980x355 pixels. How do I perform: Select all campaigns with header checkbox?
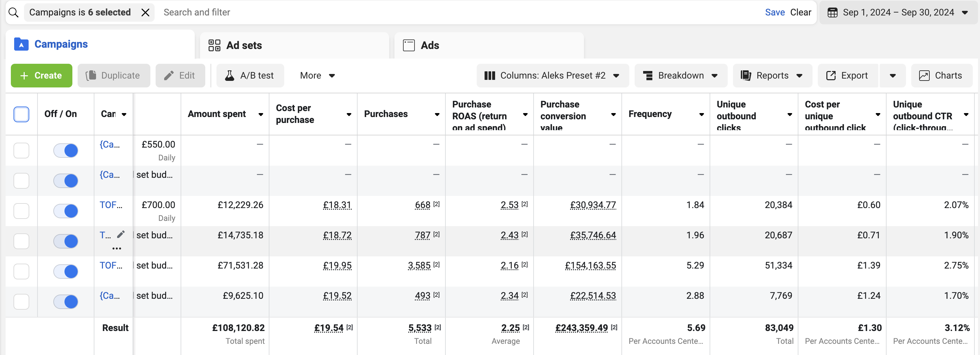click(21, 114)
